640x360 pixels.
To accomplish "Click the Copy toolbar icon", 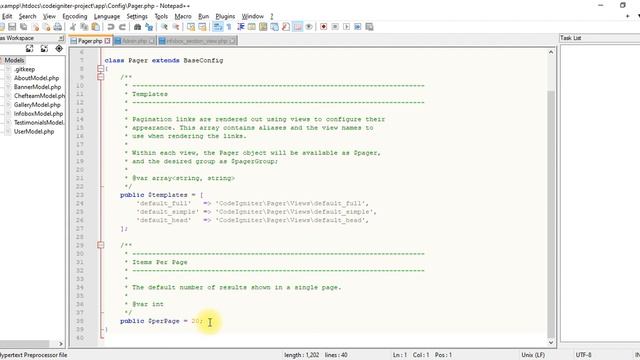I will click(x=84, y=27).
